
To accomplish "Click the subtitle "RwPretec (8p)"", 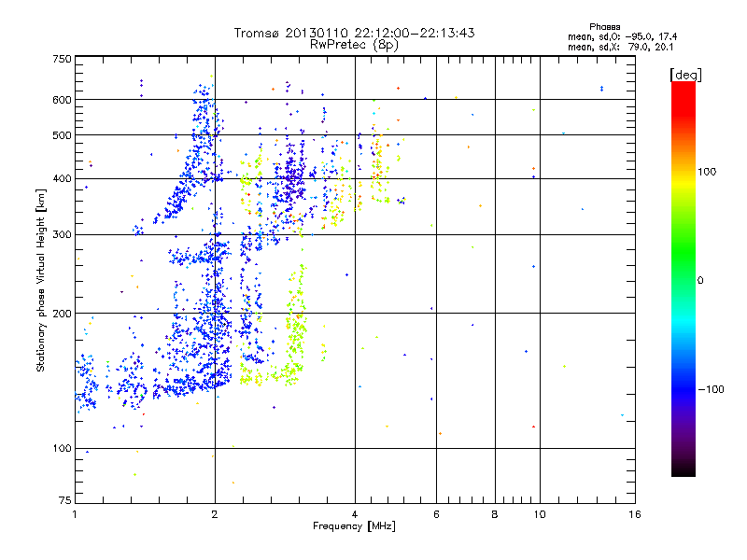I will click(354, 45).
